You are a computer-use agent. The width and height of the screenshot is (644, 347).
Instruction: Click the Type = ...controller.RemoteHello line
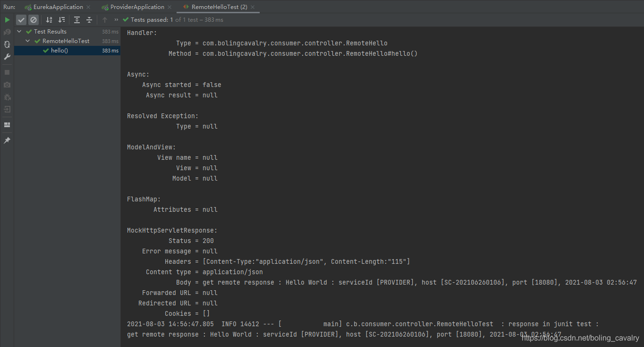click(x=282, y=43)
